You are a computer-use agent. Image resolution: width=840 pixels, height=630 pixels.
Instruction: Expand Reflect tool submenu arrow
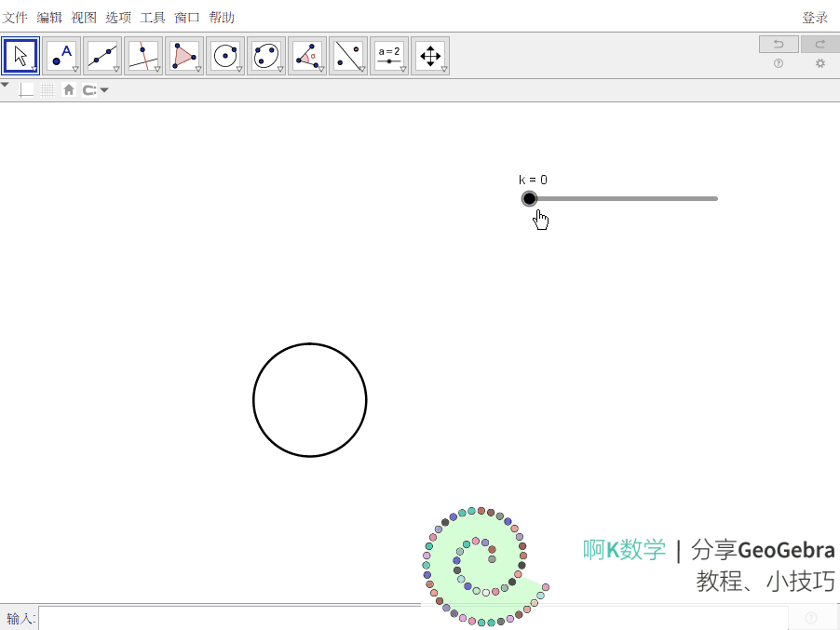pyautogui.click(x=362, y=69)
